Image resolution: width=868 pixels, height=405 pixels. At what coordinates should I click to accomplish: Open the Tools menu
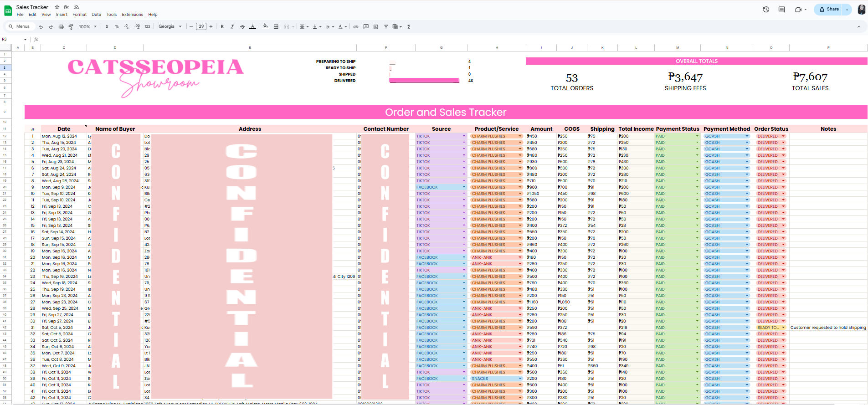pyautogui.click(x=112, y=15)
